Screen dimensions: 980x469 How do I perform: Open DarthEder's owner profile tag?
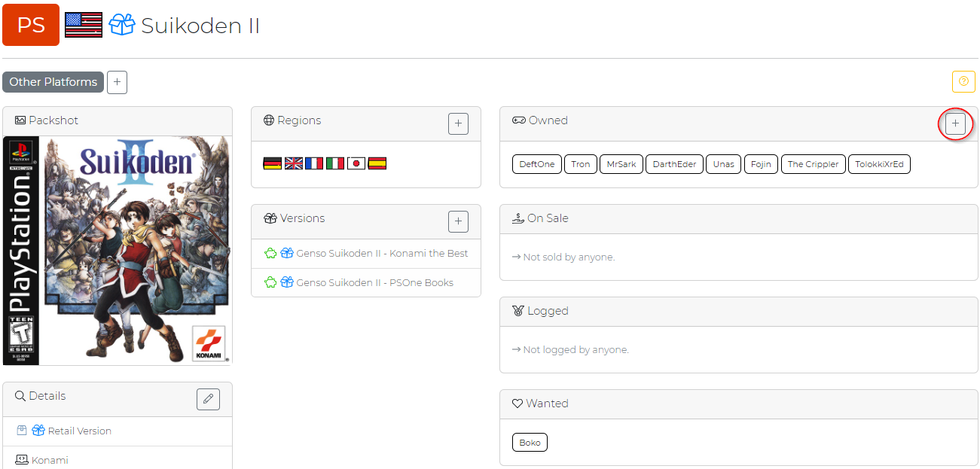[674, 164]
